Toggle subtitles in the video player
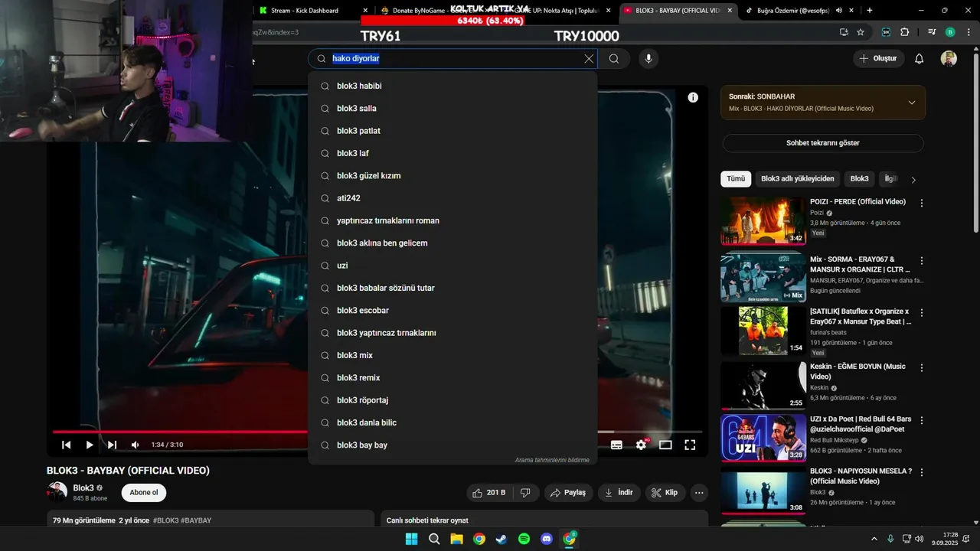Viewport: 980px width, 551px height. coord(616,445)
